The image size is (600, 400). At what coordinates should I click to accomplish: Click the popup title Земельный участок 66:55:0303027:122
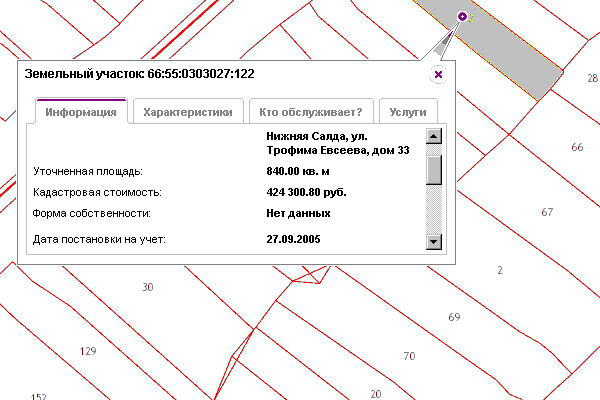pos(138,74)
